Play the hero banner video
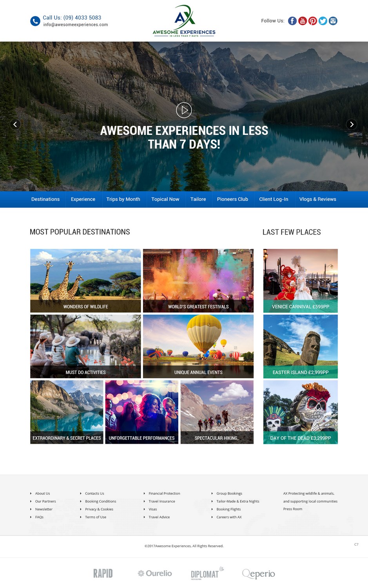The image size is (368, 588). click(184, 110)
